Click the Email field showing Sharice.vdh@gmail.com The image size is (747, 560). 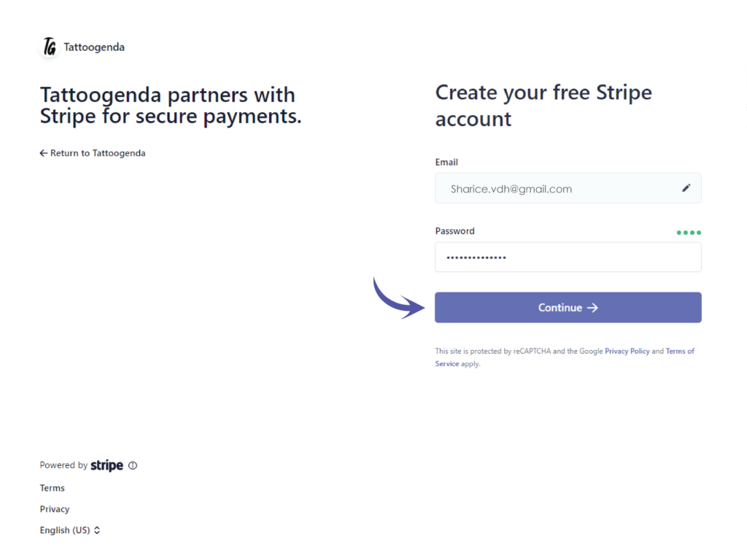pos(568,188)
